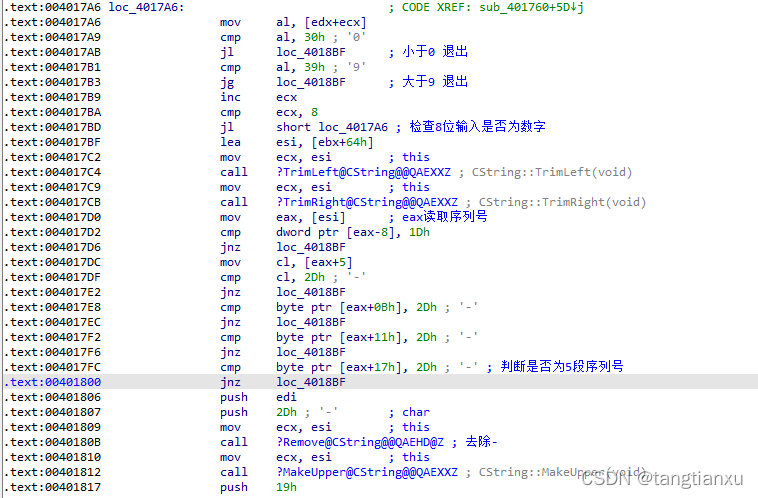
Task: Click short loc_4017A6 jump target
Action: point(332,127)
